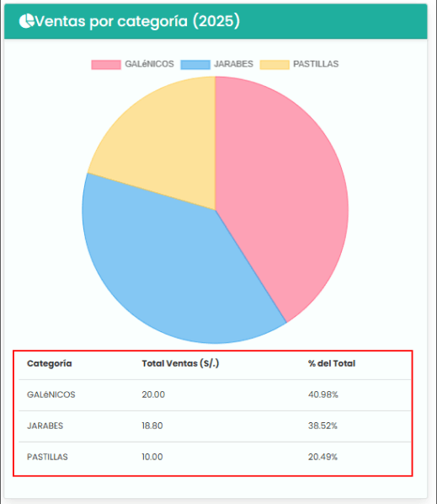
Task: Click the 'Total Ventas (S/.)' column header
Action: tap(180, 363)
